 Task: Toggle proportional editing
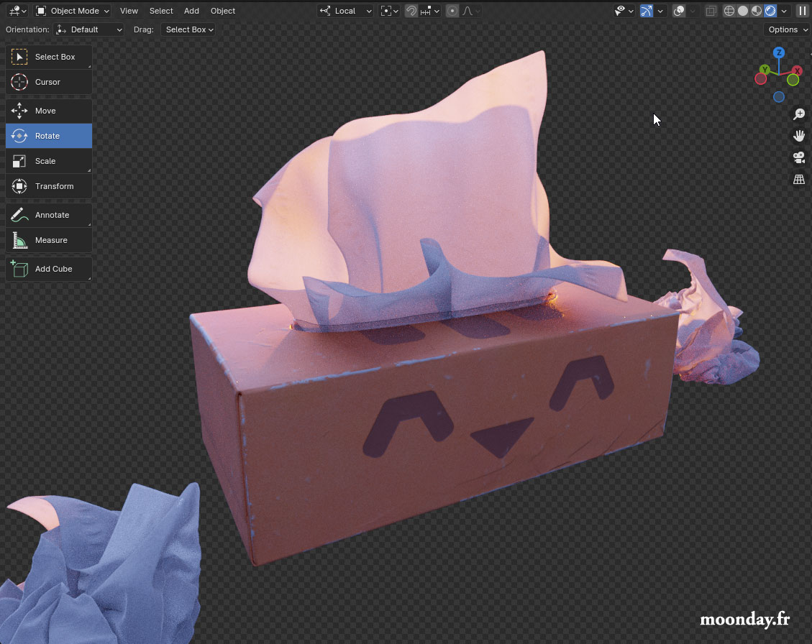(451, 11)
